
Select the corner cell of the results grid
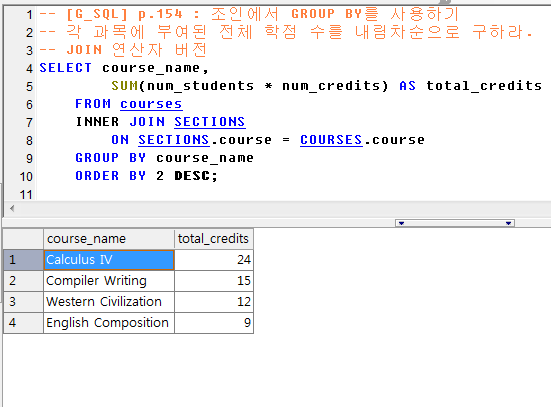24,239
